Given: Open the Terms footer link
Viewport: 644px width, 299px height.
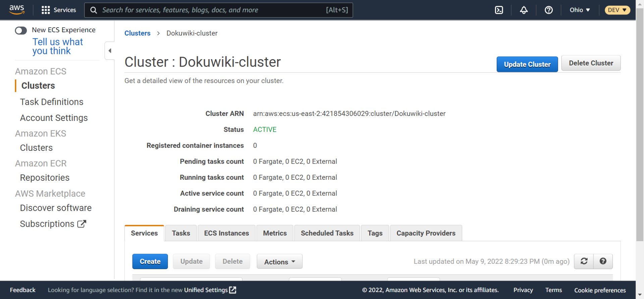Looking at the screenshot, I should (x=553, y=290).
